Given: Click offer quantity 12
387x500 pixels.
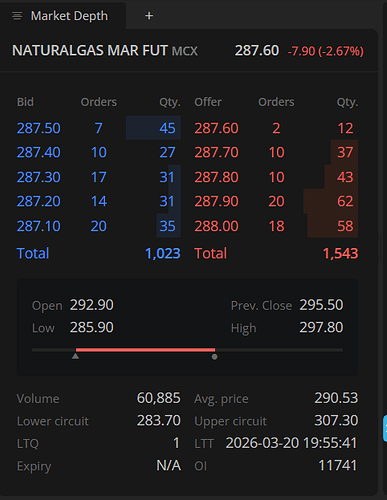Looking at the screenshot, I should [x=345, y=128].
